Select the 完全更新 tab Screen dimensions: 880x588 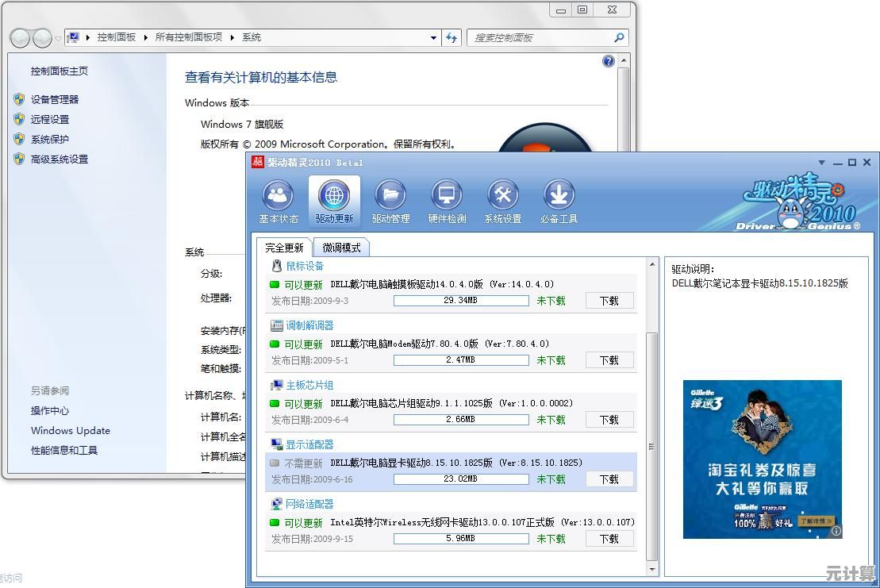coord(284,248)
